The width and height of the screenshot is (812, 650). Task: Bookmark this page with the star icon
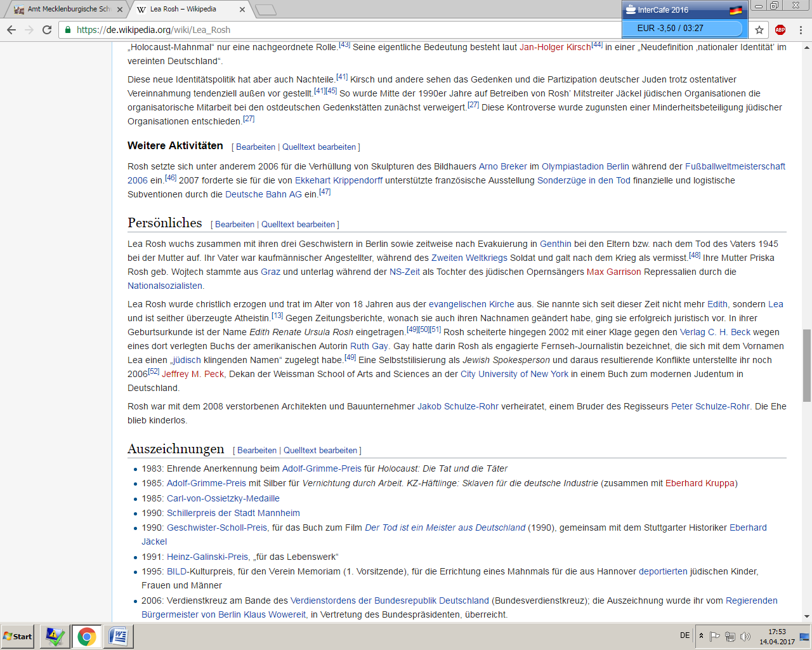tap(759, 30)
